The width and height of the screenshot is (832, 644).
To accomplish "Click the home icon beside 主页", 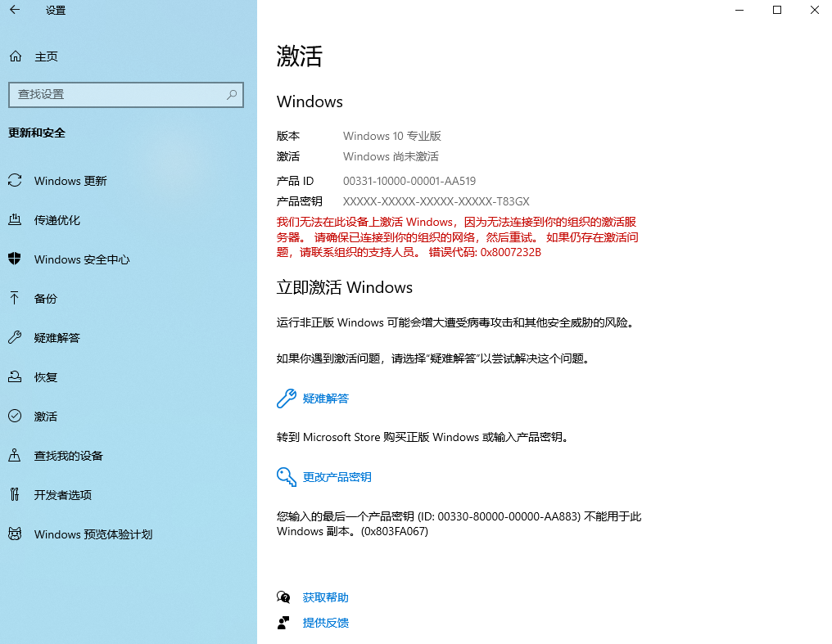I will pyautogui.click(x=16, y=56).
